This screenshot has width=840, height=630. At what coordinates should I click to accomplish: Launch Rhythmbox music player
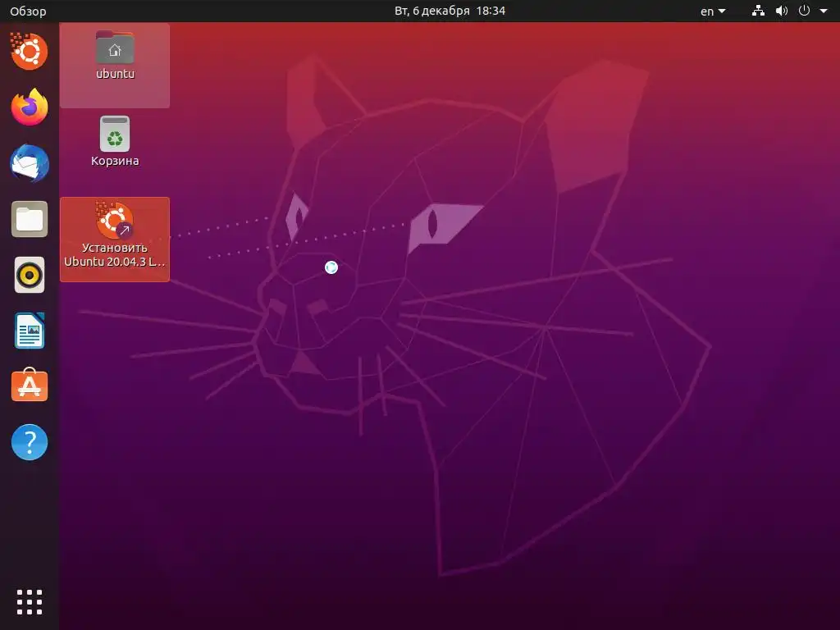(x=30, y=276)
